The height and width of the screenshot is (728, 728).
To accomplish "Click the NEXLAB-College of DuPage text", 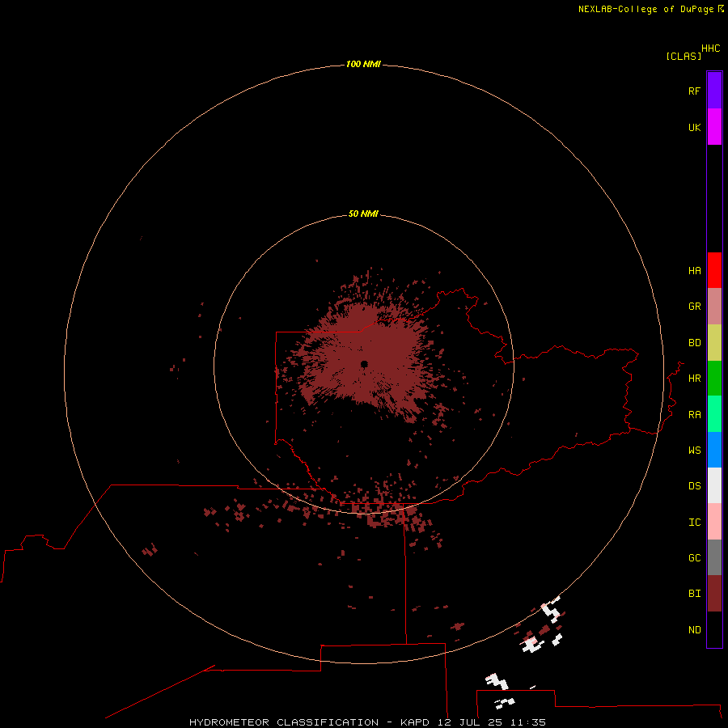I will point(647,9).
